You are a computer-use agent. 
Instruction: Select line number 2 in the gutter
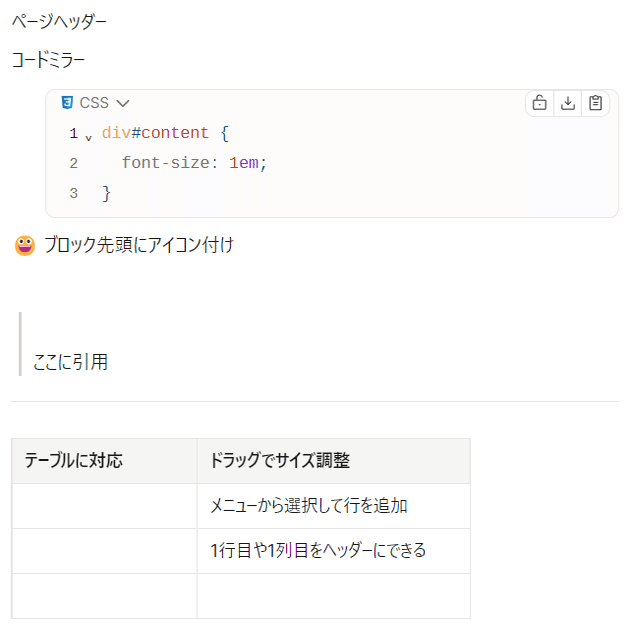(x=74, y=163)
